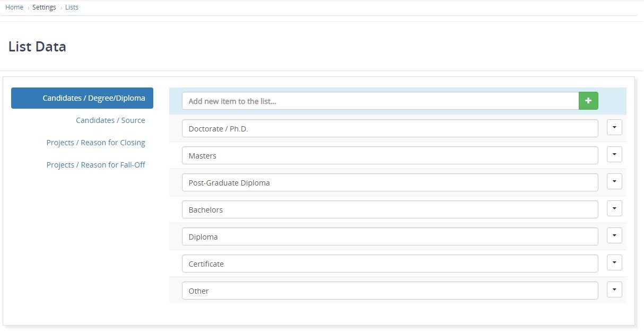644x334 pixels.
Task: Click Lists breadcrumb link
Action: click(72, 7)
